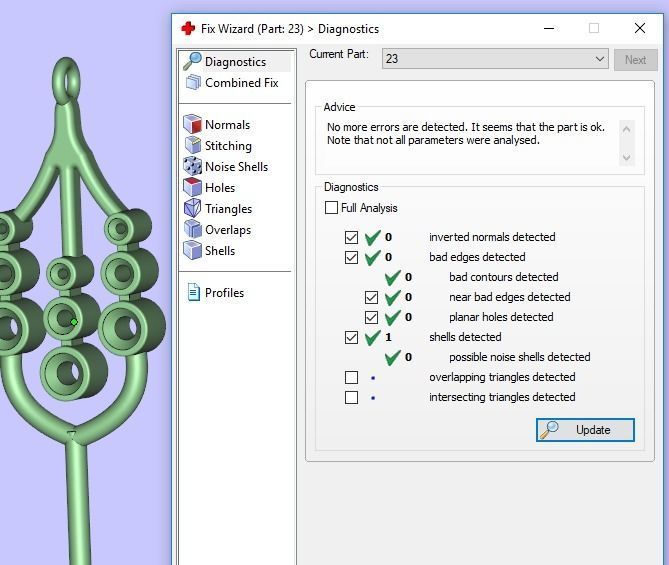Click the Update button

pyautogui.click(x=585, y=430)
